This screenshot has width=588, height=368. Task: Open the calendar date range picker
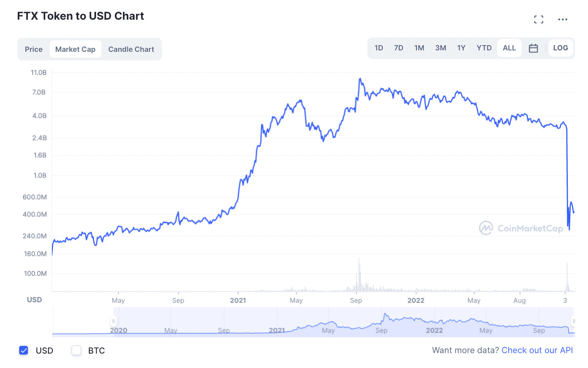(x=533, y=48)
